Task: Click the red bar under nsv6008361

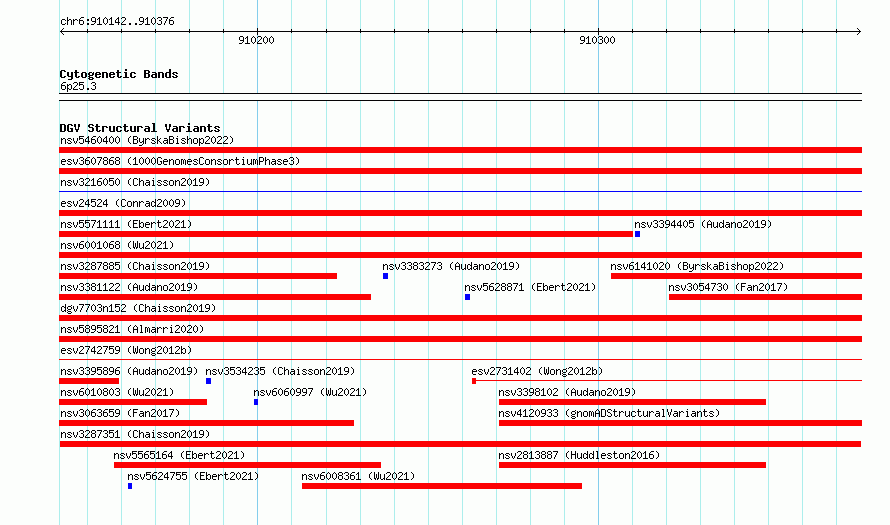Action: click(x=442, y=486)
